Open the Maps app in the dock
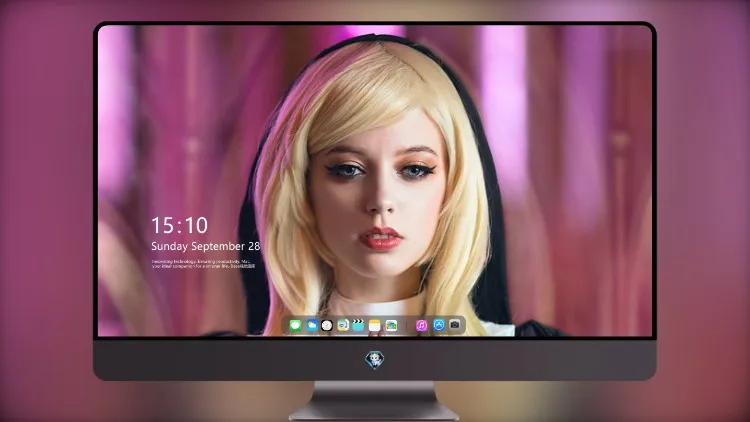 pyautogui.click(x=342, y=326)
